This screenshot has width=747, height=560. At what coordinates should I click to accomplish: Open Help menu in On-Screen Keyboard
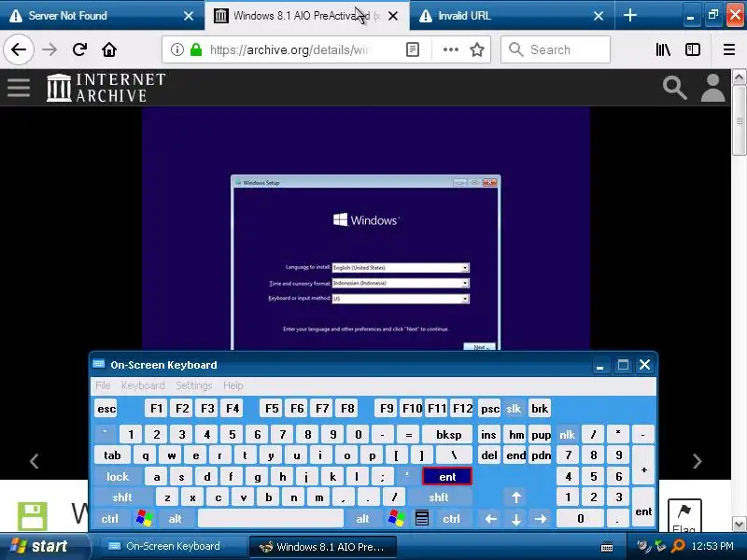233,385
